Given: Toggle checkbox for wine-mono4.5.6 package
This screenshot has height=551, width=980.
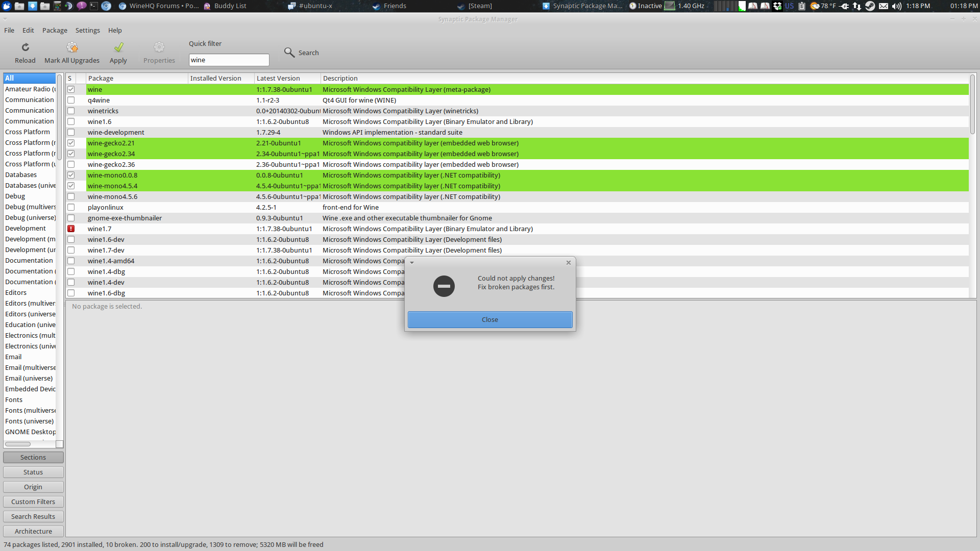Looking at the screenshot, I should 71,196.
